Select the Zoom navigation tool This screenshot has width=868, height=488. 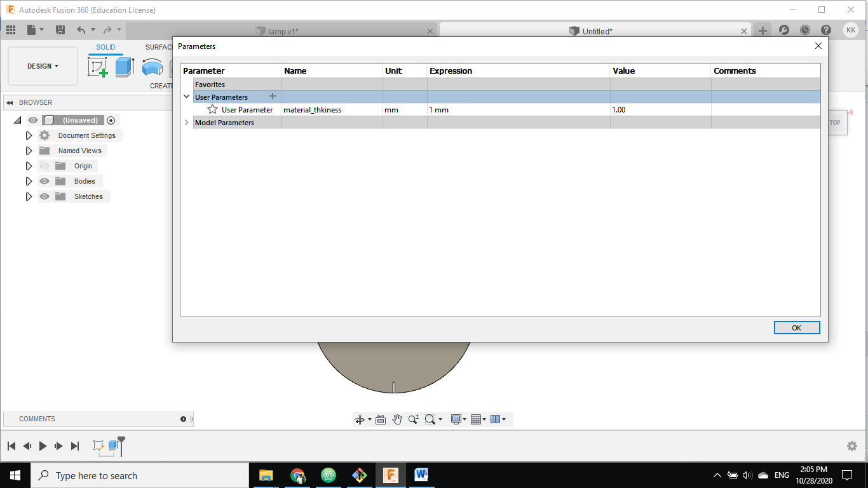pos(414,419)
